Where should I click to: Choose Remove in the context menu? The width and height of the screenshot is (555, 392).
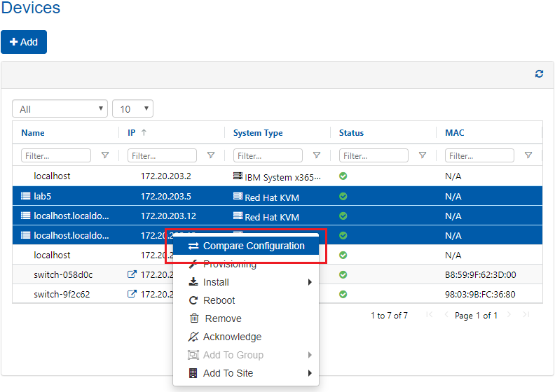(223, 318)
